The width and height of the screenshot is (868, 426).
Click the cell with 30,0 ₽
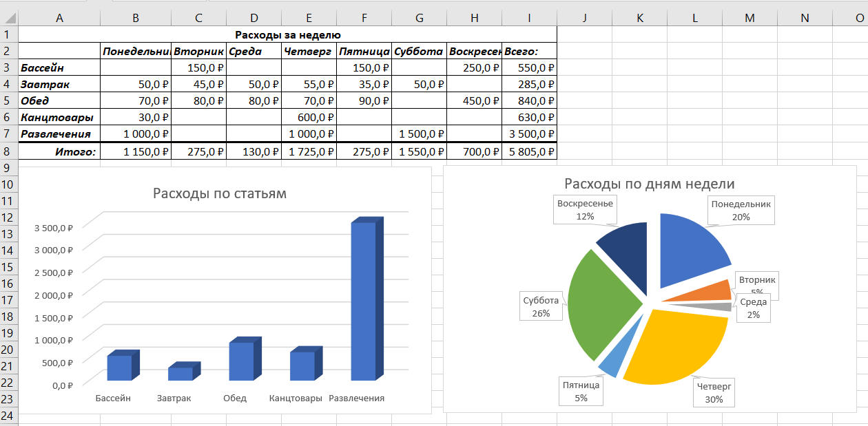(x=136, y=118)
